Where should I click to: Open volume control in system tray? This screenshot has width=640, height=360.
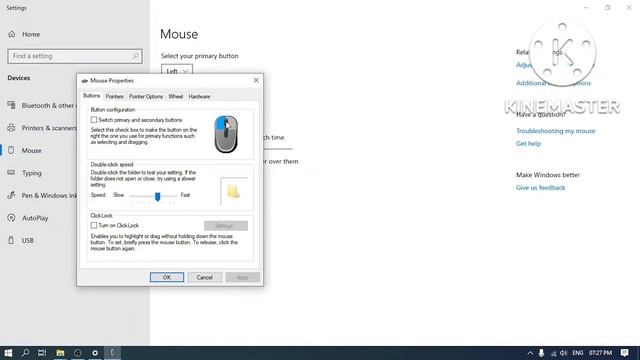click(564, 353)
